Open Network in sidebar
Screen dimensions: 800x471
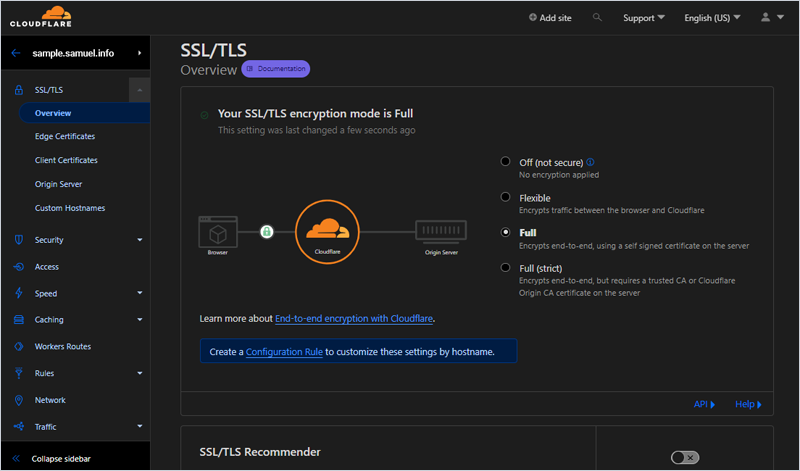click(x=50, y=400)
